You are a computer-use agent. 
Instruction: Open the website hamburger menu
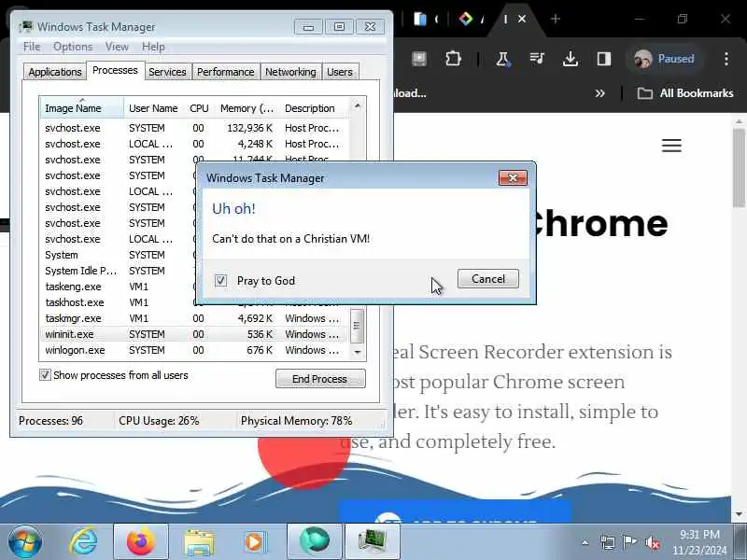click(671, 146)
